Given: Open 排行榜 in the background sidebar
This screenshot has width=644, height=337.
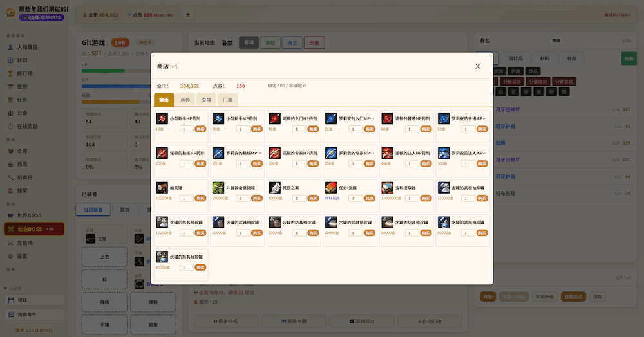Looking at the screenshot, I should click(25, 73).
